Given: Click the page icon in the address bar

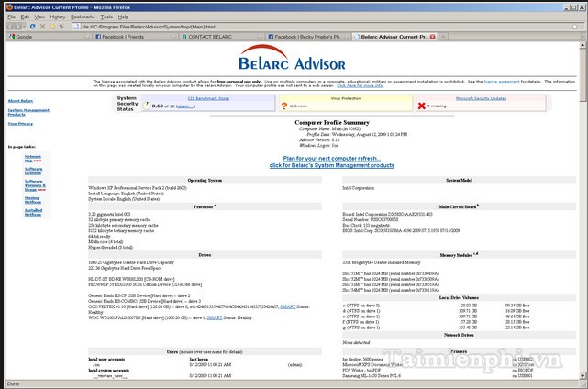Looking at the screenshot, I should coord(76,27).
